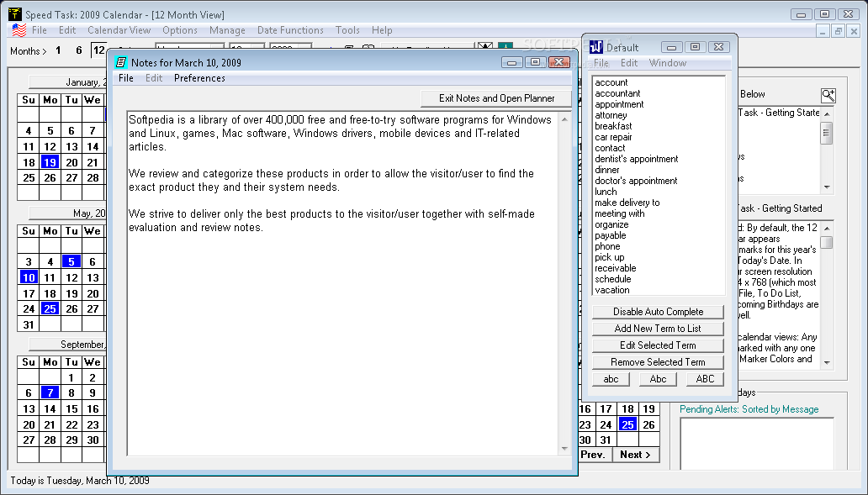This screenshot has height=495, width=868.
Task: Click Edit Selected Term button
Action: (659, 345)
